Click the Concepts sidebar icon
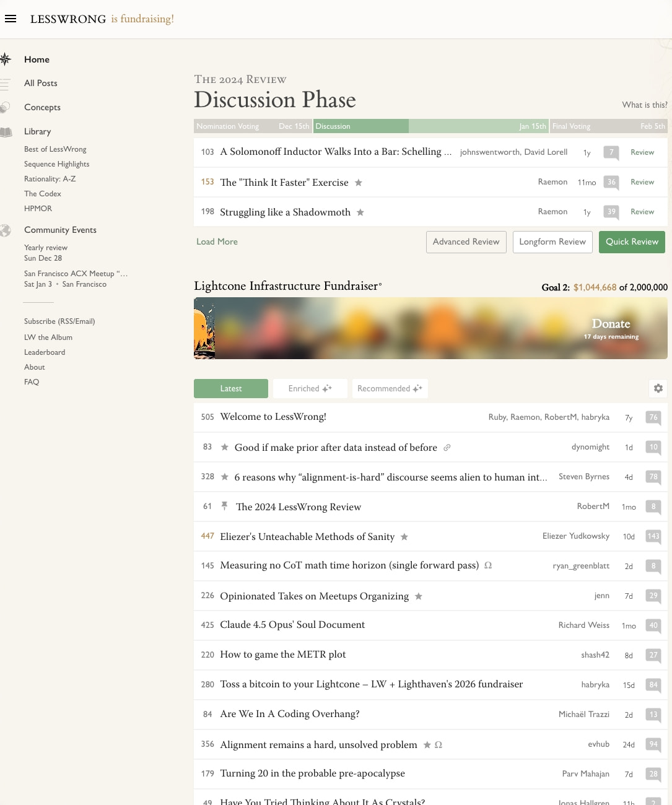The image size is (672, 805). (x=5, y=107)
